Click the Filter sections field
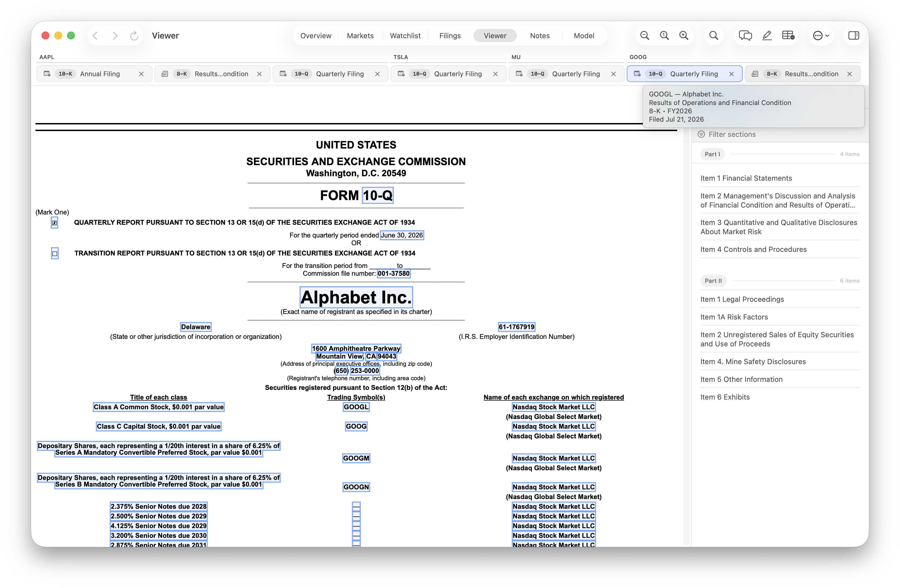The height and width of the screenshot is (588, 900). pyautogui.click(x=780, y=135)
